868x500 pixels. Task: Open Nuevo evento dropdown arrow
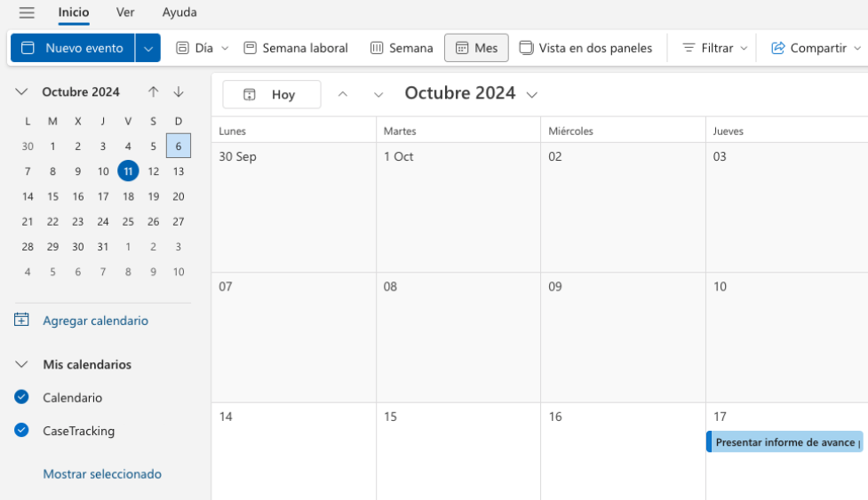pyautogui.click(x=147, y=48)
